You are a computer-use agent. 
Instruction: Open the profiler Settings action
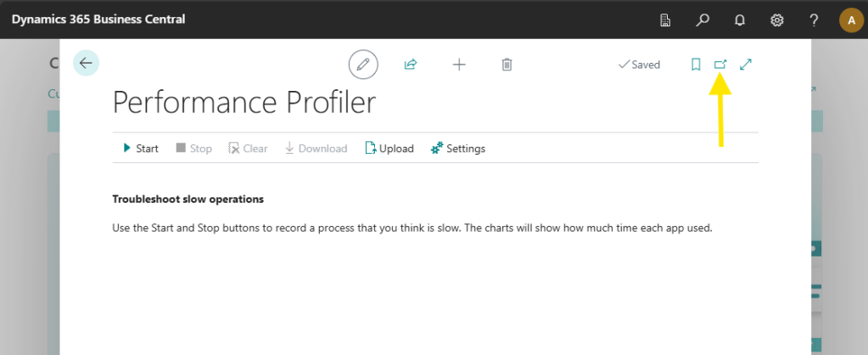[458, 149]
